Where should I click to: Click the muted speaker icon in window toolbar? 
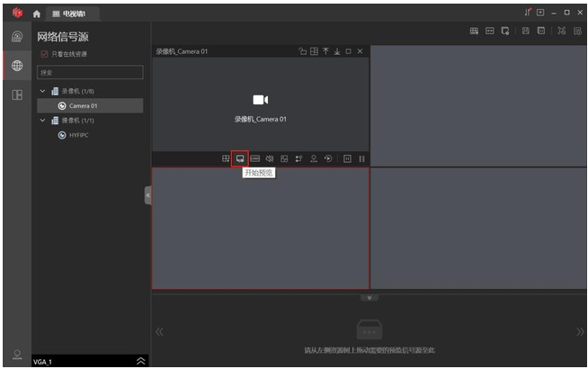coord(269,158)
